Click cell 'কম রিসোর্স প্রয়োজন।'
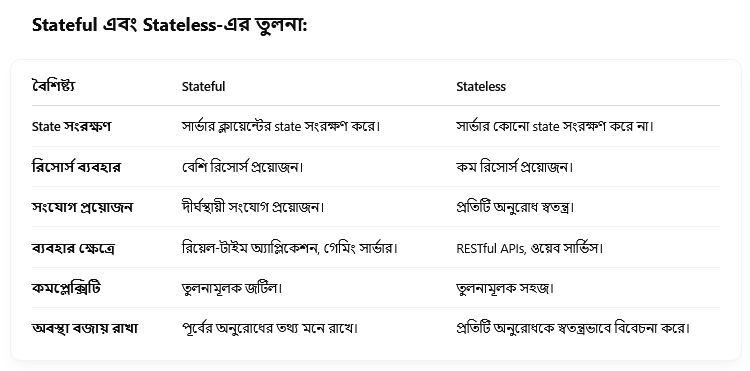This screenshot has height=371, width=750. 515,167
